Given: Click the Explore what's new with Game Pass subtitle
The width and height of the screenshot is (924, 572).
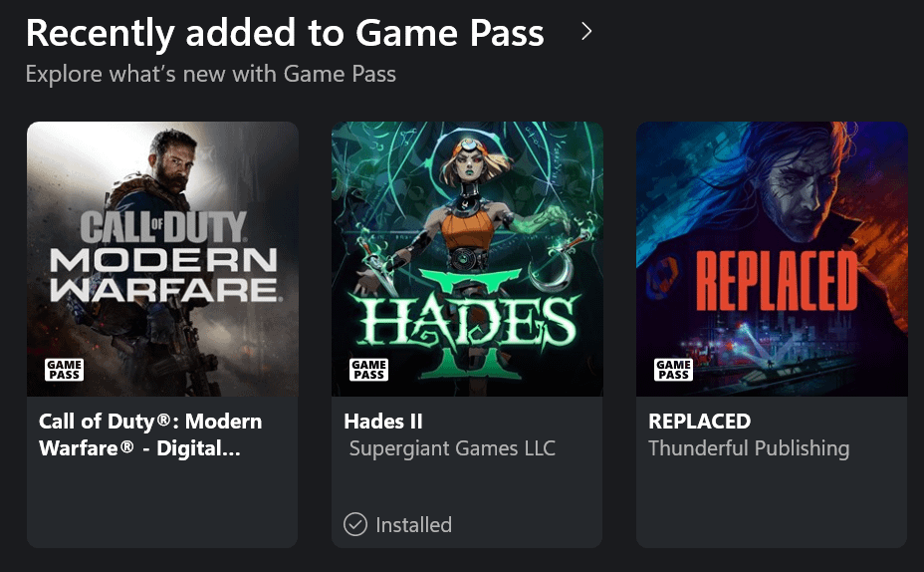Looking at the screenshot, I should (x=210, y=74).
